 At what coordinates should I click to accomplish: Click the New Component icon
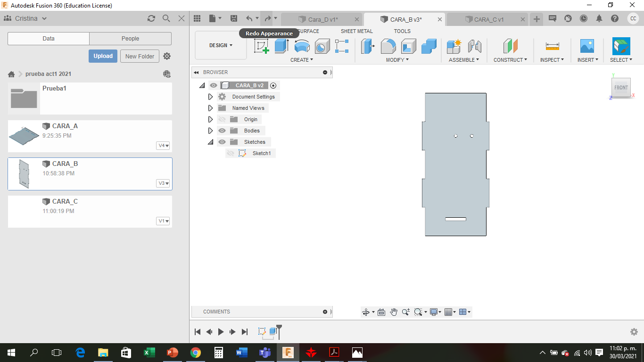[454, 46]
